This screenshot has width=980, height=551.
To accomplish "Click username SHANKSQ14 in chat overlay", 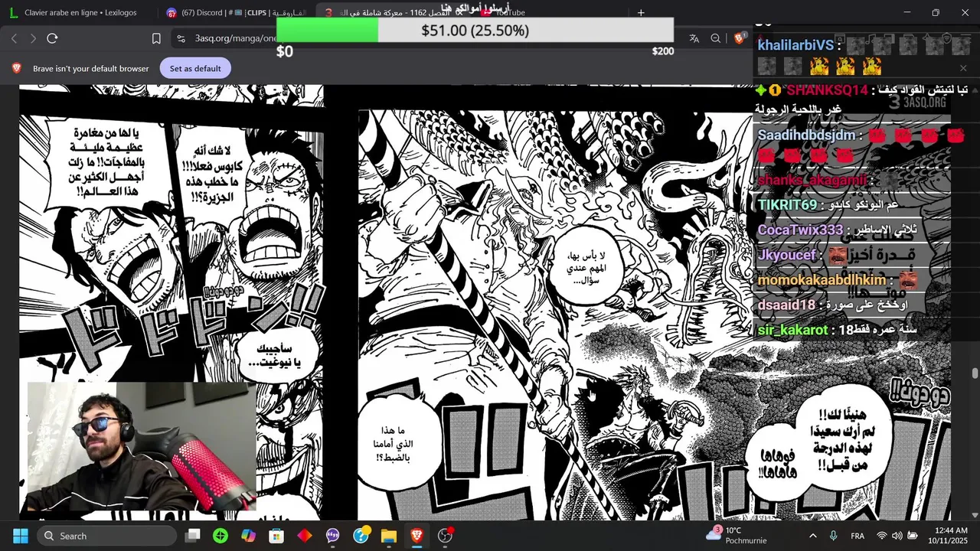I will coord(827,90).
